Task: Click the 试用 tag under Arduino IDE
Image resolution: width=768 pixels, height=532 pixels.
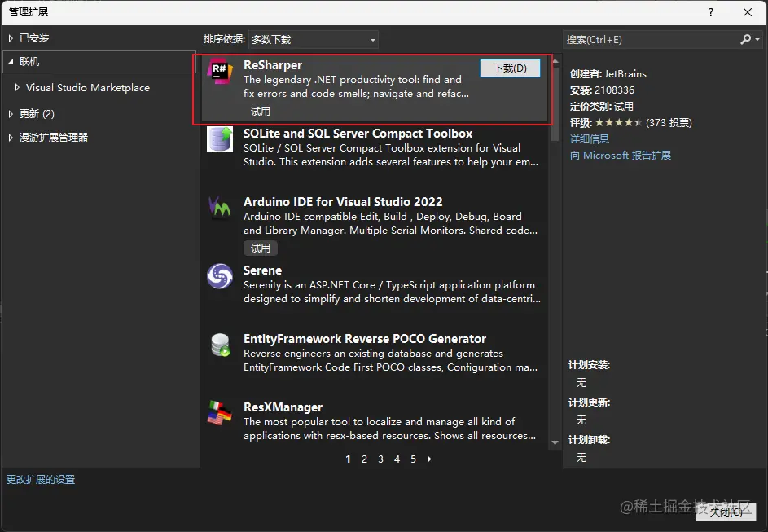Action: coord(261,248)
